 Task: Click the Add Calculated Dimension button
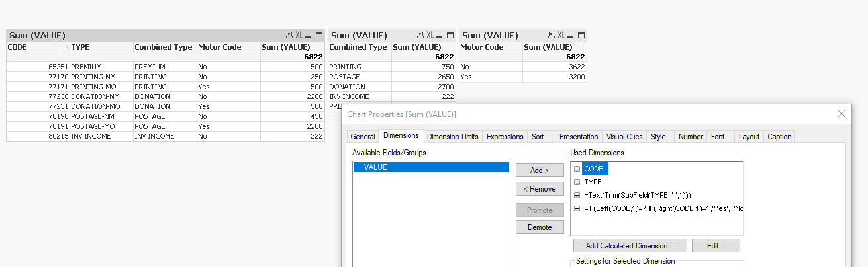(630, 246)
